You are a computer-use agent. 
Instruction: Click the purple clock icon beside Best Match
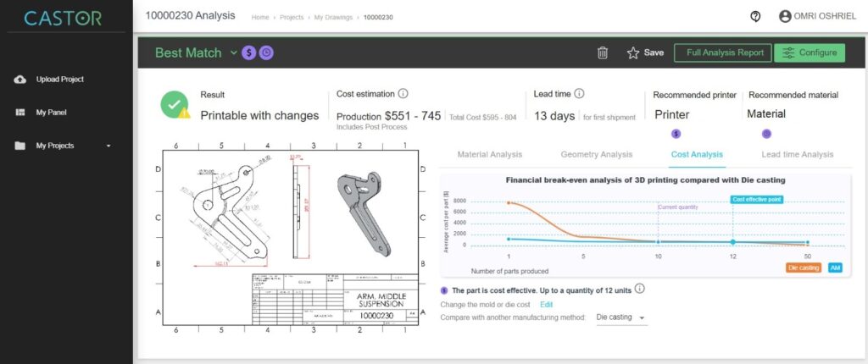[266, 52]
